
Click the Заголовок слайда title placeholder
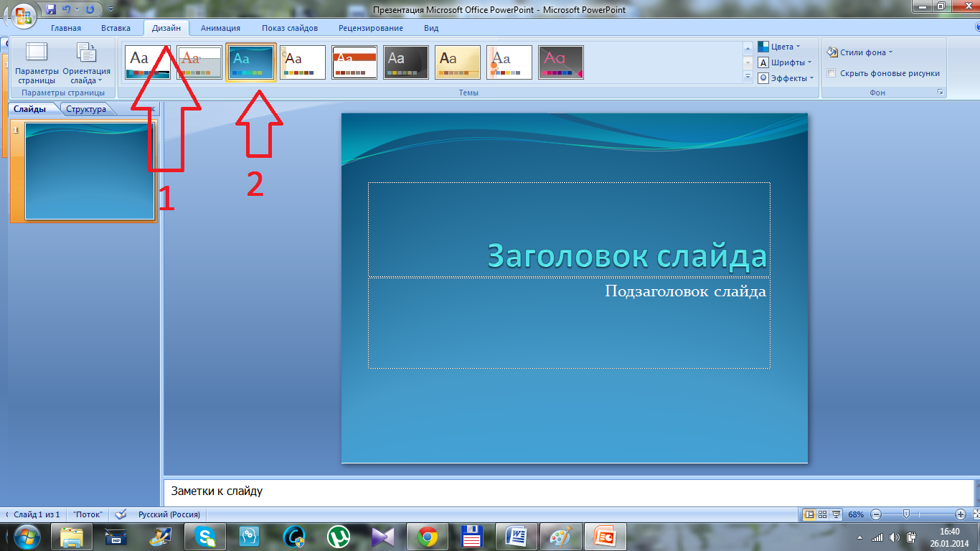click(569, 229)
